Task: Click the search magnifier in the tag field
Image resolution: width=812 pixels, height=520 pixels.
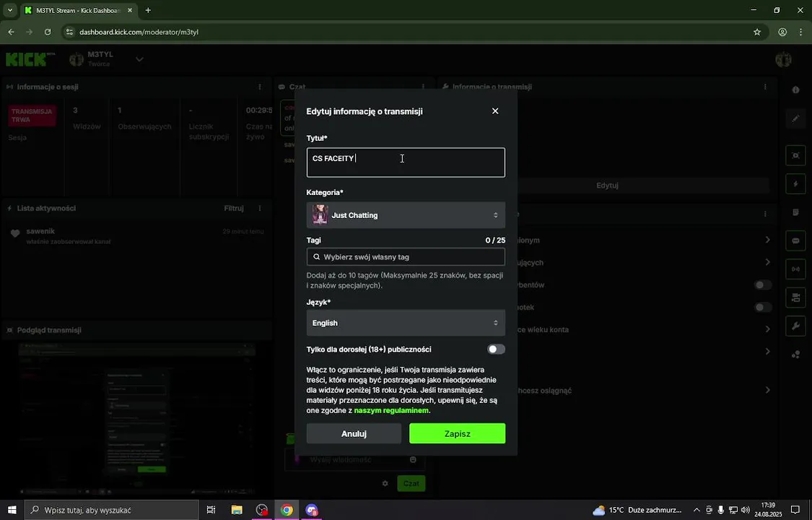Action: [316, 257]
